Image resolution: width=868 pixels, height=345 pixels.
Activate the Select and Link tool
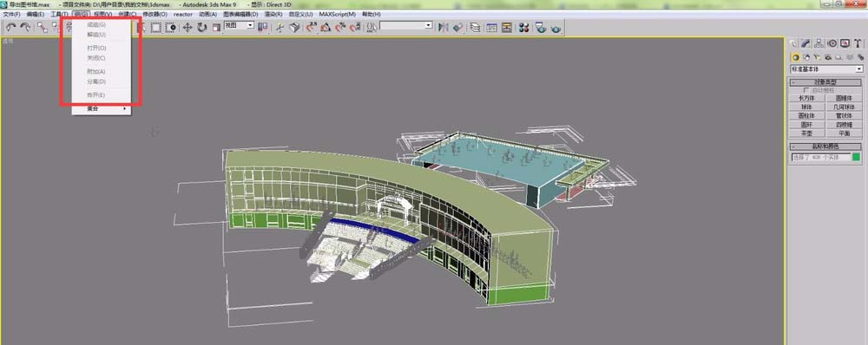(43, 27)
